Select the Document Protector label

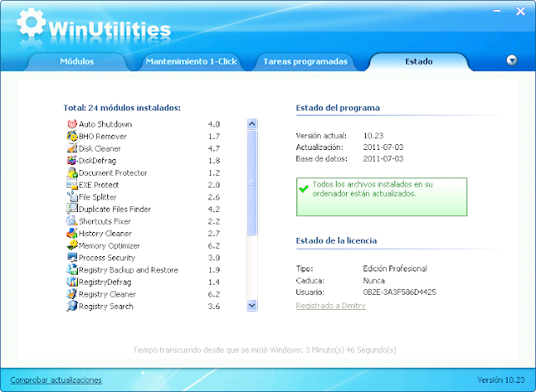point(113,173)
